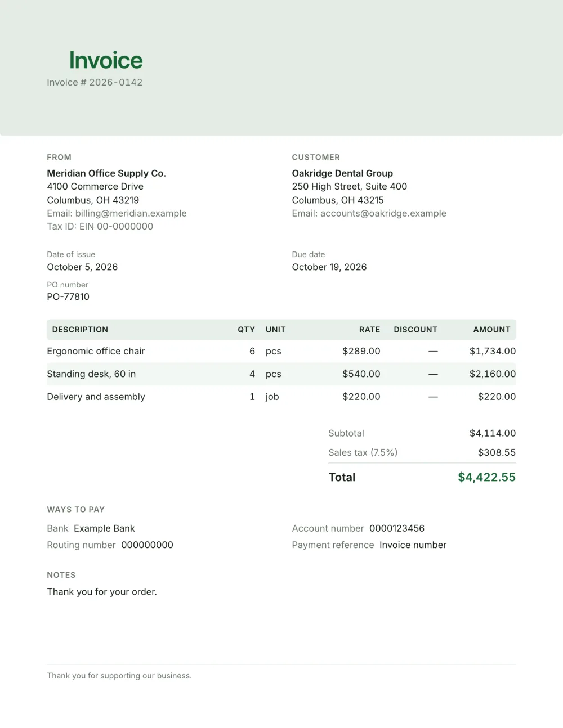Image resolution: width=563 pixels, height=728 pixels.
Task: Click quantity 4 in standing desk row
Action: 252,374
